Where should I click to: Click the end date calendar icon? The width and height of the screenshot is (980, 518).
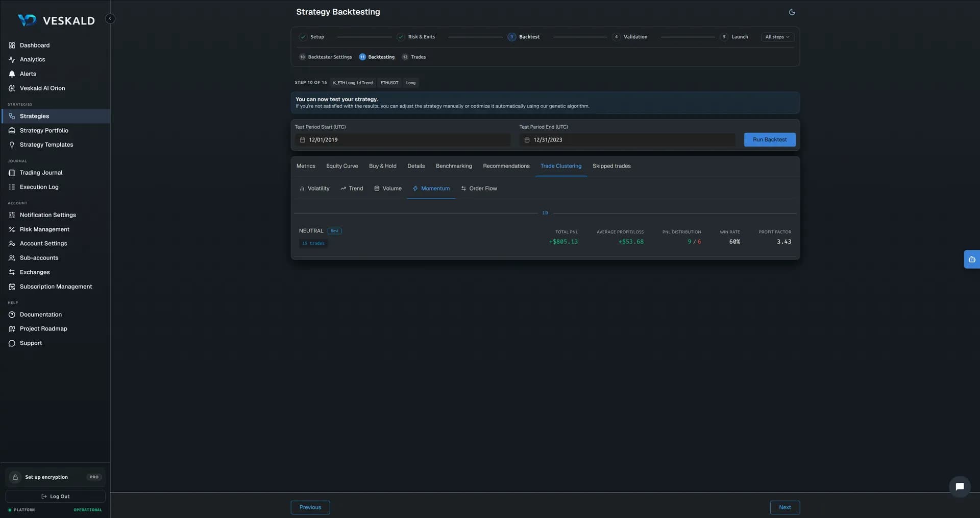(527, 140)
